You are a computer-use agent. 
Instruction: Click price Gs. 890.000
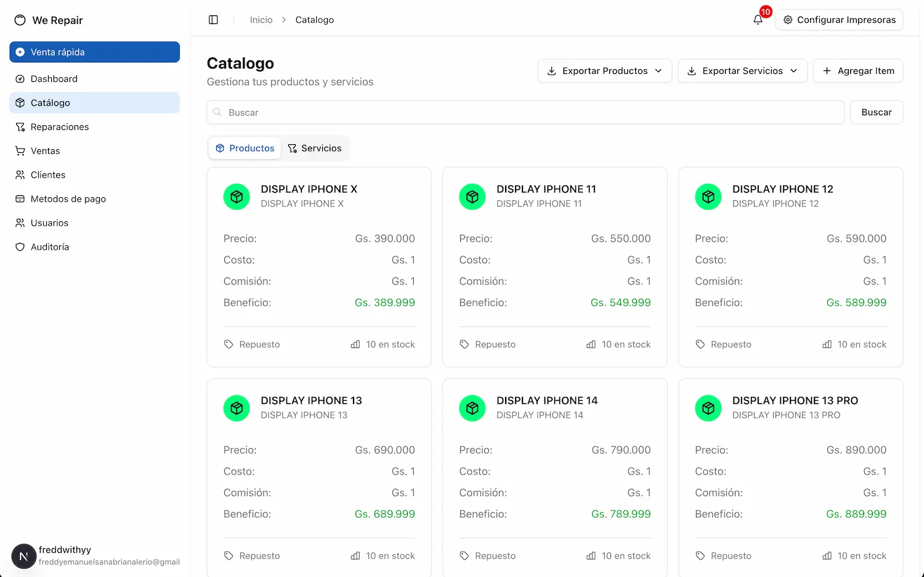click(856, 450)
